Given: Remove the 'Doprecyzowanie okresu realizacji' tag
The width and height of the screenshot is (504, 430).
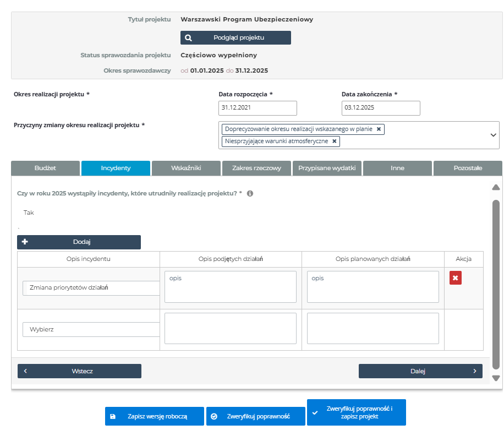Looking at the screenshot, I should 379,129.
